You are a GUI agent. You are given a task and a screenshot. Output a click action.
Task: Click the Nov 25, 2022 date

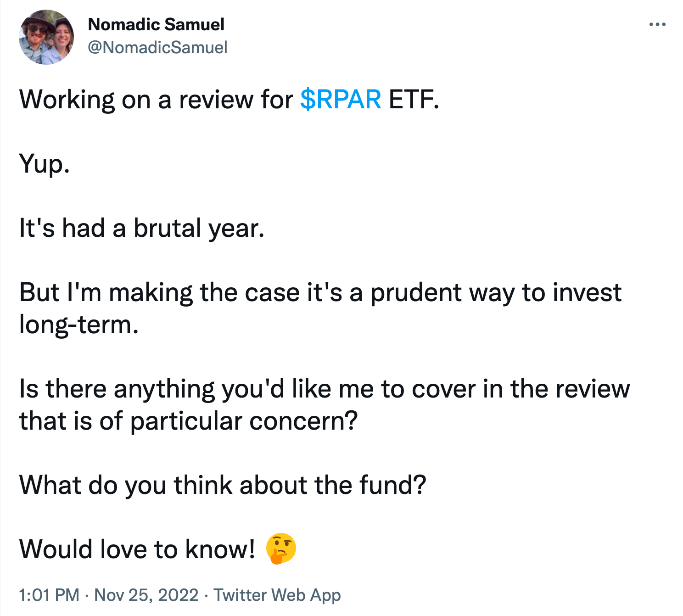[x=146, y=595]
